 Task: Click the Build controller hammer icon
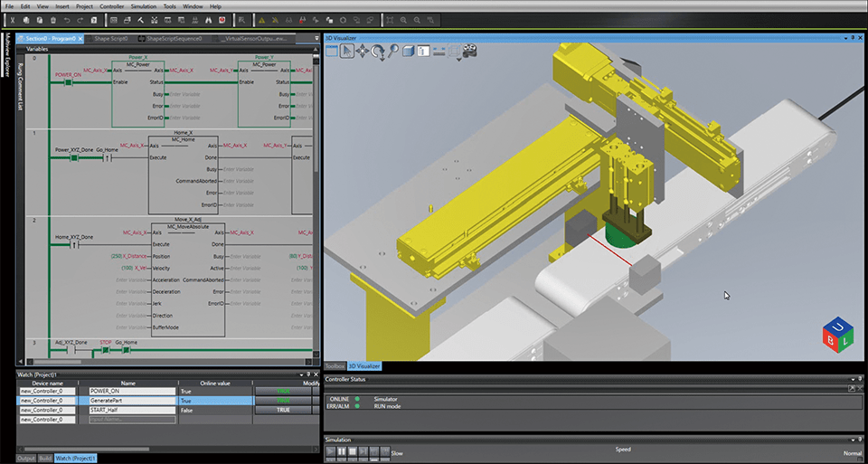(141, 20)
